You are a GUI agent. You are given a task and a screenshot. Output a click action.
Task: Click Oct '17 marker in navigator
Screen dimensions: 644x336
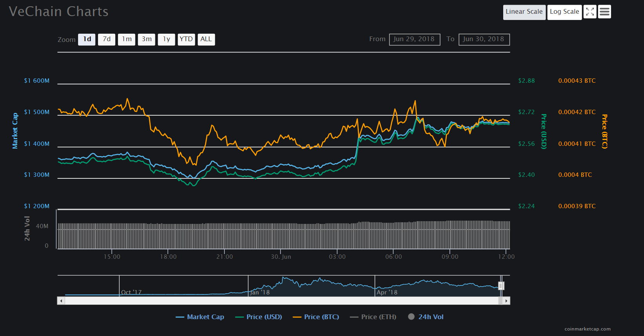[131, 292]
